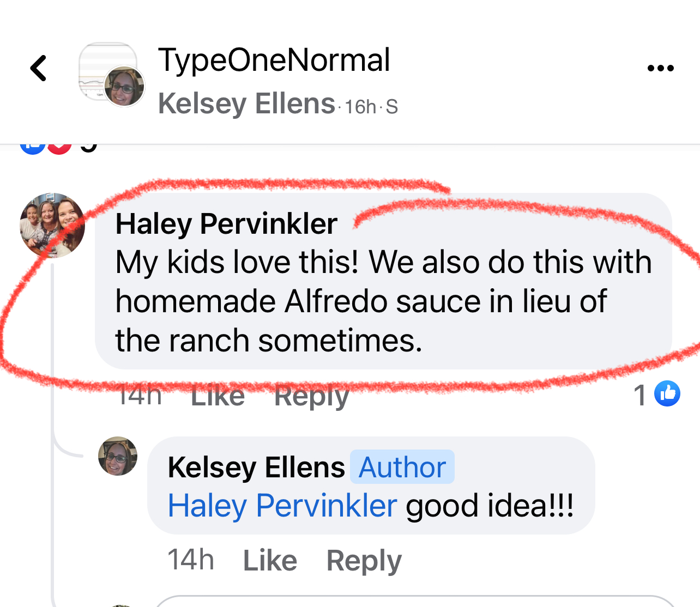
Task: Tap the red heart reaction icon
Action: click(x=59, y=147)
